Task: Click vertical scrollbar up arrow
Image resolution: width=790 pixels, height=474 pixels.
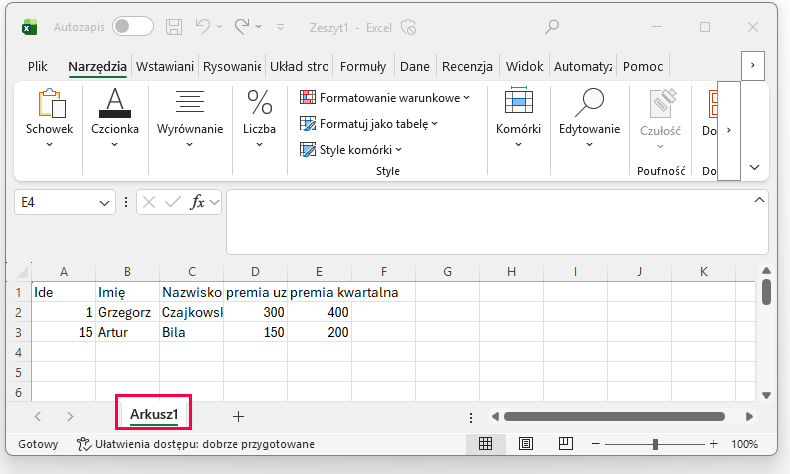Action: tap(766, 270)
